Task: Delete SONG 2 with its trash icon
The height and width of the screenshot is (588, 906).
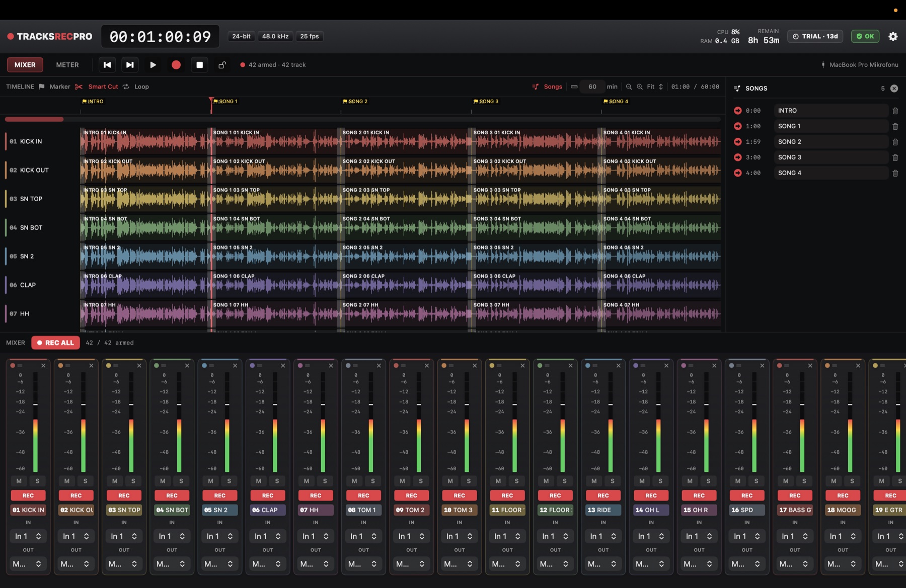Action: 895,142
